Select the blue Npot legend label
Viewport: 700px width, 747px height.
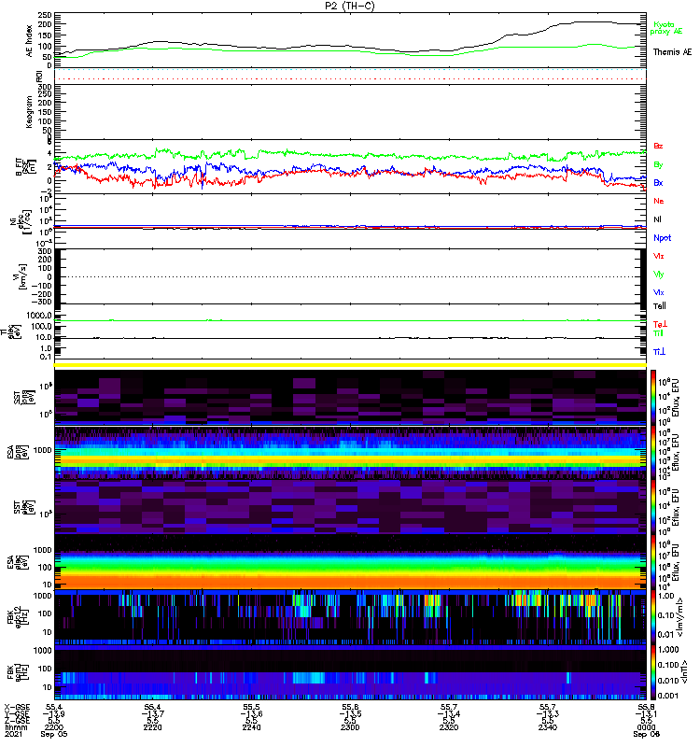(x=662, y=237)
